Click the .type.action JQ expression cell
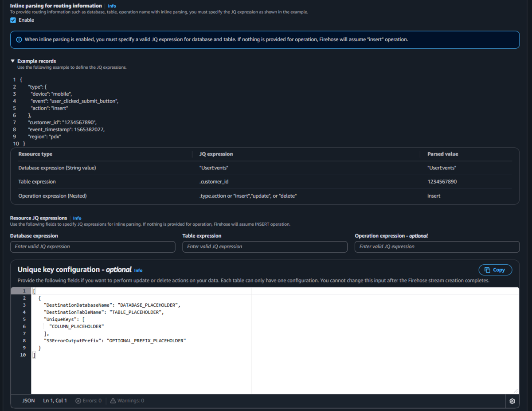Image resolution: width=532 pixels, height=411 pixels. click(x=248, y=196)
